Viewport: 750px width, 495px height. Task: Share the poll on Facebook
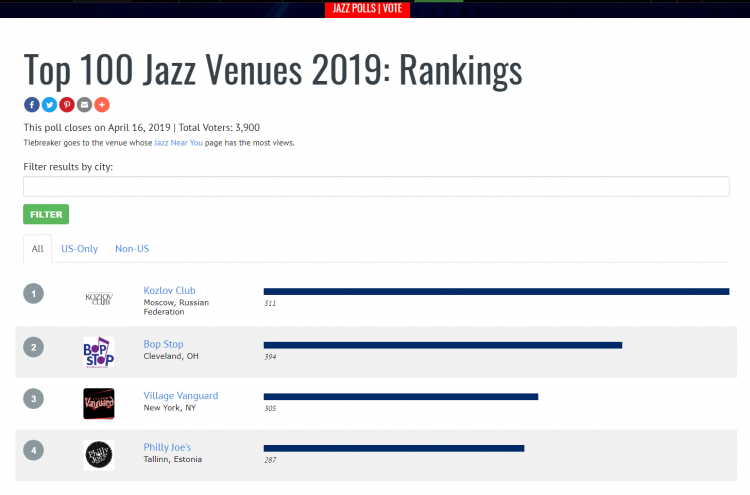pyautogui.click(x=32, y=105)
